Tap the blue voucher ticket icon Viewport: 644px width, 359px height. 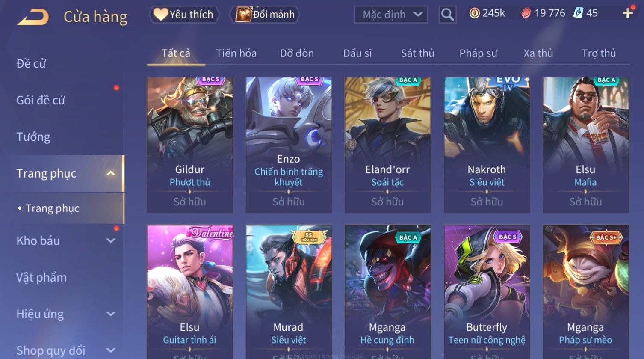(578, 13)
